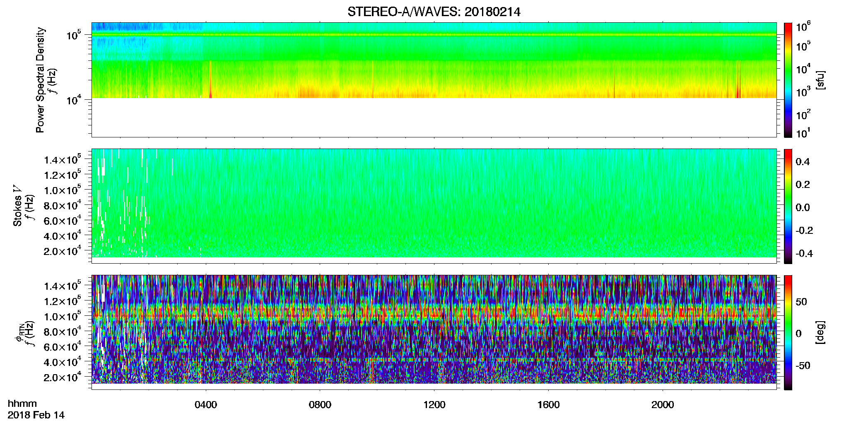Click the 10^6 label on the top color bar
The image size is (868, 447).
coord(803,27)
